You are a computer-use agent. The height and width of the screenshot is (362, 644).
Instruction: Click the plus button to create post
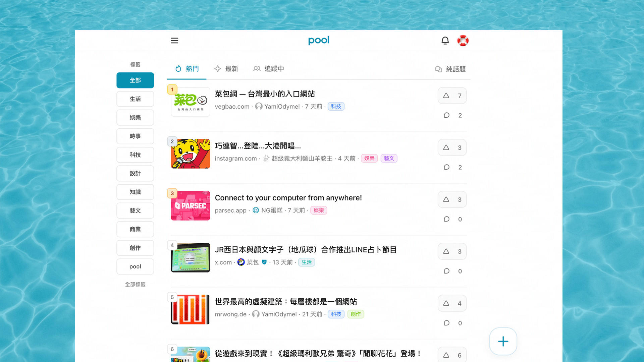[x=503, y=341]
